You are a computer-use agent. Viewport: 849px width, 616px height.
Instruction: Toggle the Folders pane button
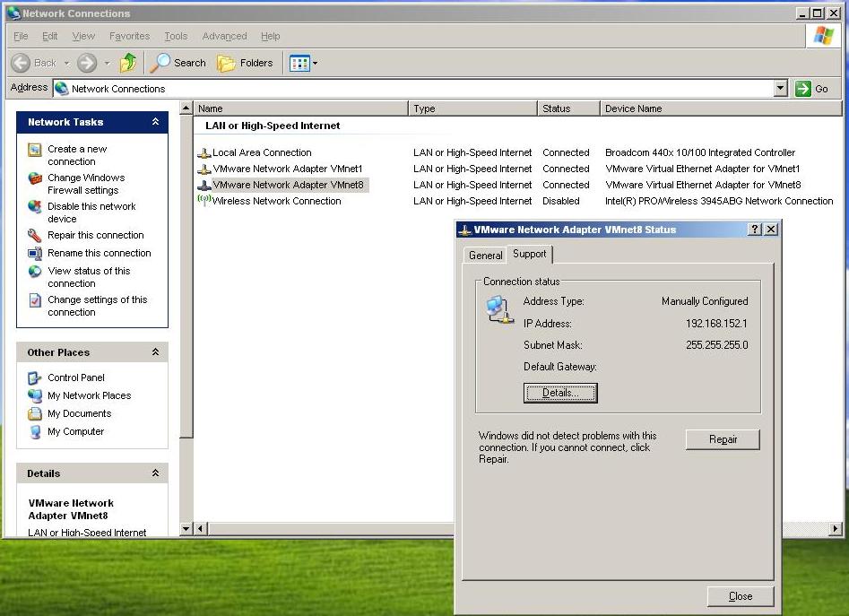pos(245,63)
